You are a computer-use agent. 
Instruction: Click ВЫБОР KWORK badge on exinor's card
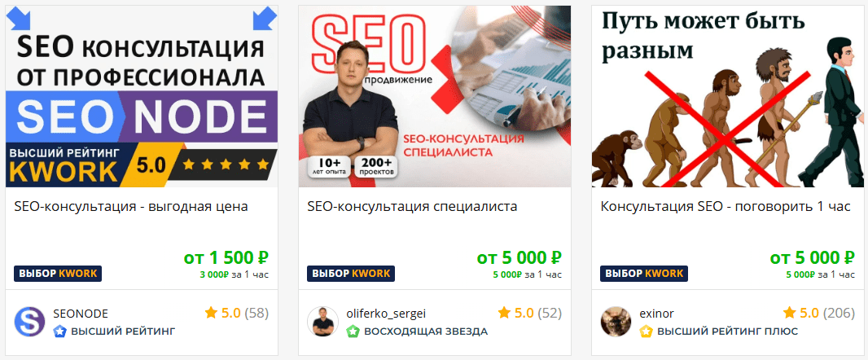pos(644,274)
